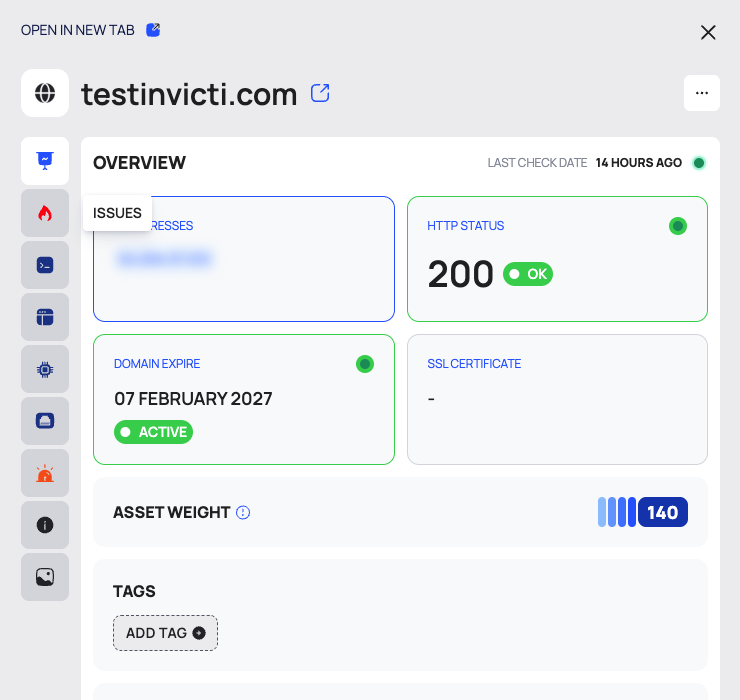The image size is (740, 700).
Task: Click the asset weight bar indicator
Action: click(x=617, y=512)
